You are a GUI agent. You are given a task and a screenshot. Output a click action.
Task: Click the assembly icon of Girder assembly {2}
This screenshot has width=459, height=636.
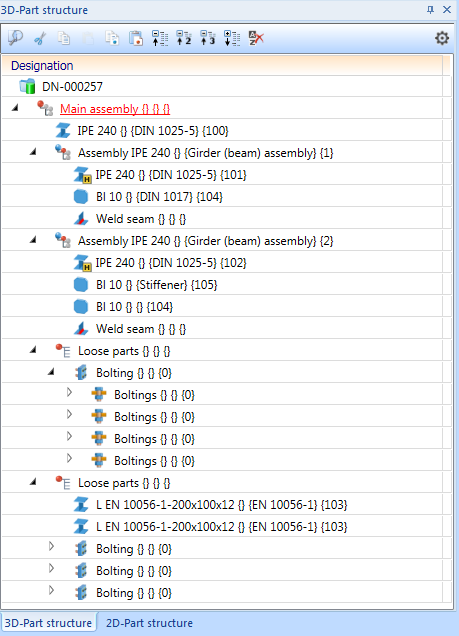(x=63, y=240)
